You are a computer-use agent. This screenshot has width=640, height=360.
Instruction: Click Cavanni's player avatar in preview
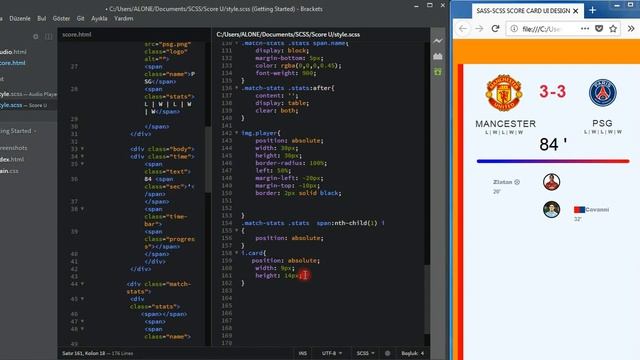(551, 209)
